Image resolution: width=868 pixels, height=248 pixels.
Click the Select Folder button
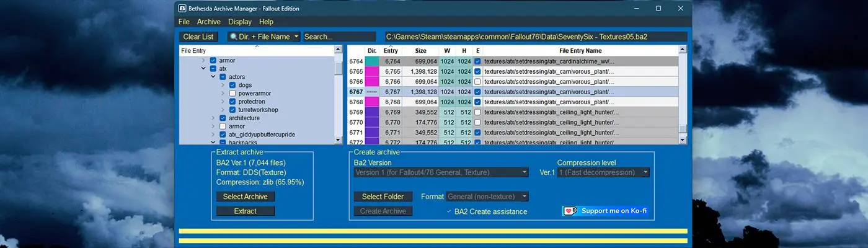pyautogui.click(x=383, y=197)
